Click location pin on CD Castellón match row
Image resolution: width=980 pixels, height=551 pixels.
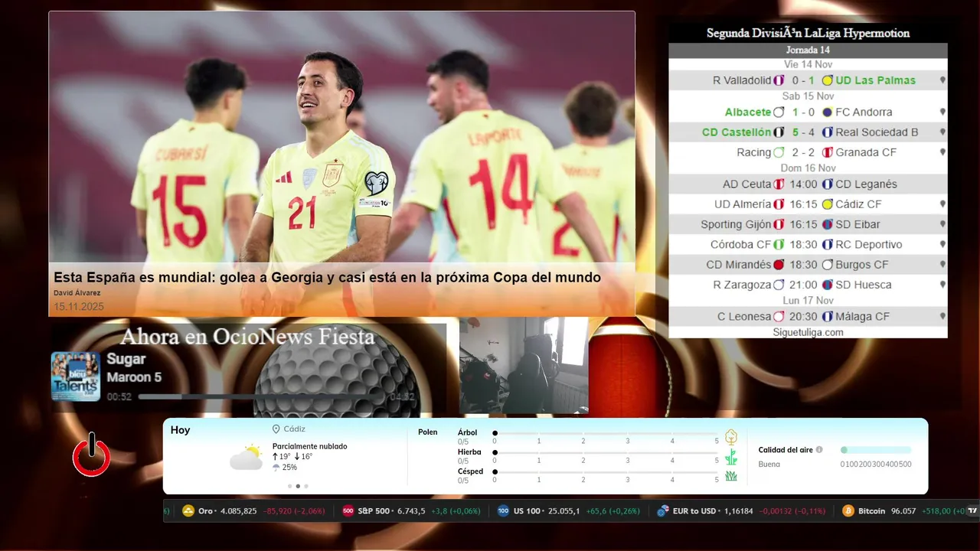coord(942,132)
